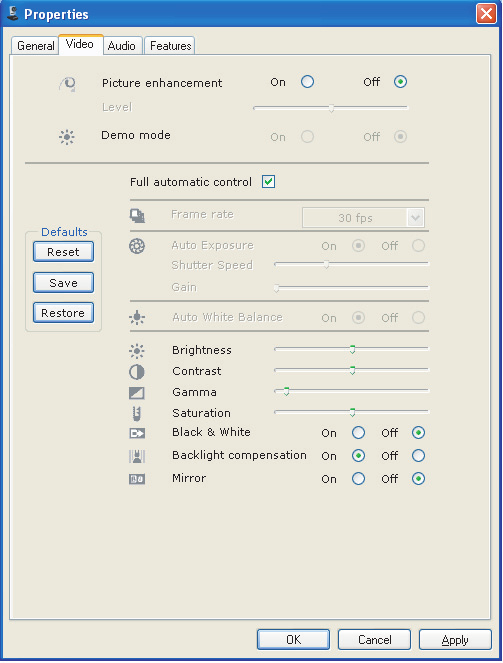Switch to the Audio tab
This screenshot has height=663, width=503.
[122, 46]
